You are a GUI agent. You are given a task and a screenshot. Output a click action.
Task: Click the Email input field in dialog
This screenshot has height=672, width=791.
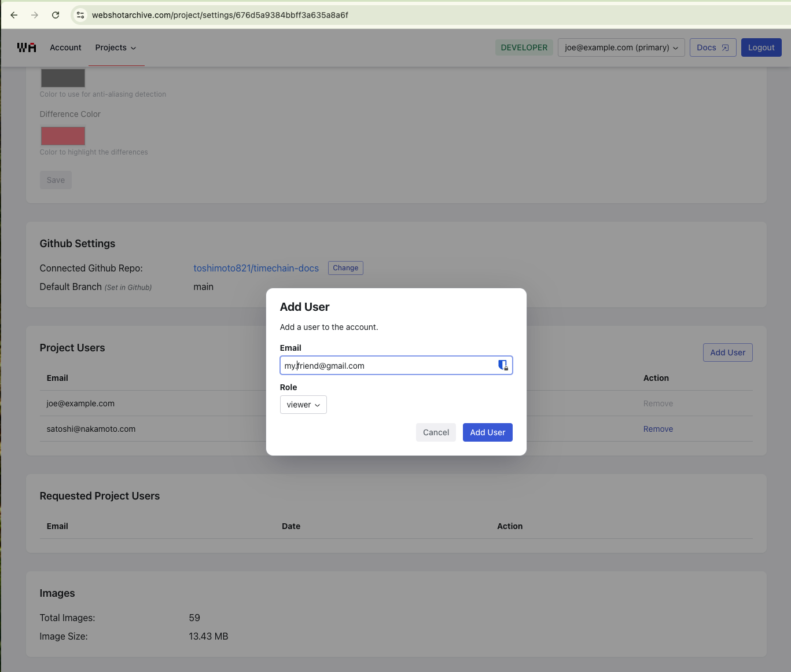388,365
